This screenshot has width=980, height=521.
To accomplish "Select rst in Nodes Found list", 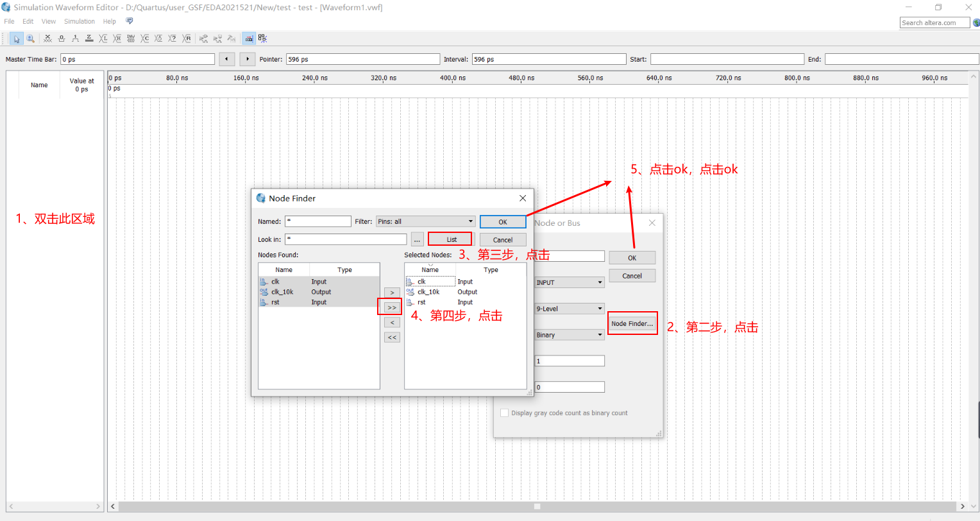I will point(319,302).
